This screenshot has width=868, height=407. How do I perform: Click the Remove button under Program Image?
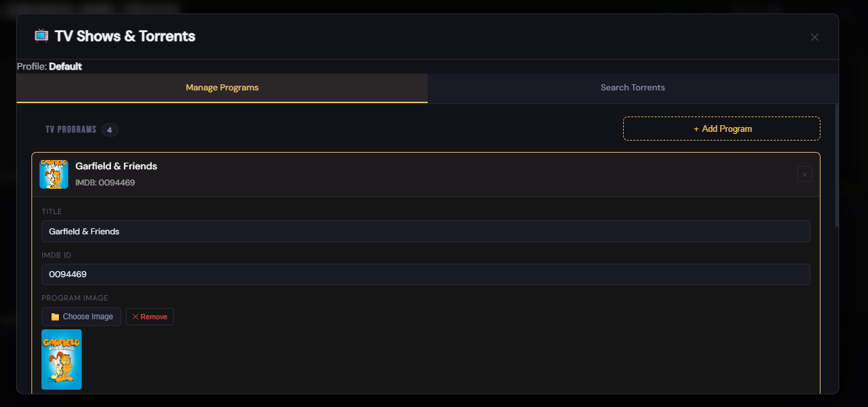pyautogui.click(x=149, y=316)
